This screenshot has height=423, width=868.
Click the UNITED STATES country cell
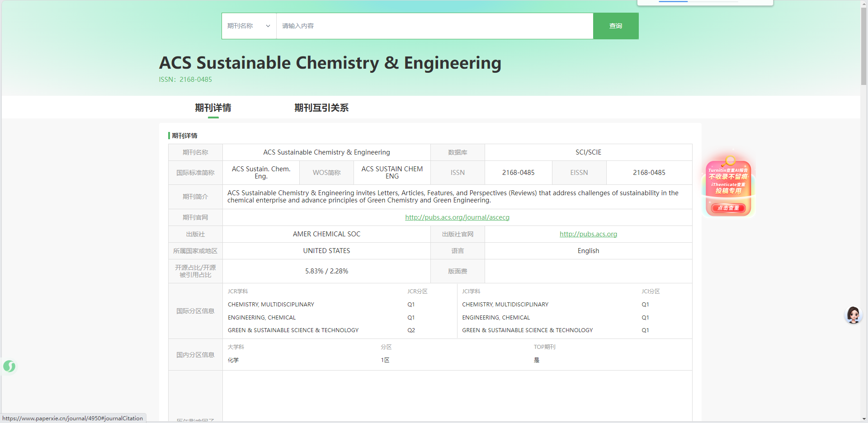pyautogui.click(x=326, y=251)
